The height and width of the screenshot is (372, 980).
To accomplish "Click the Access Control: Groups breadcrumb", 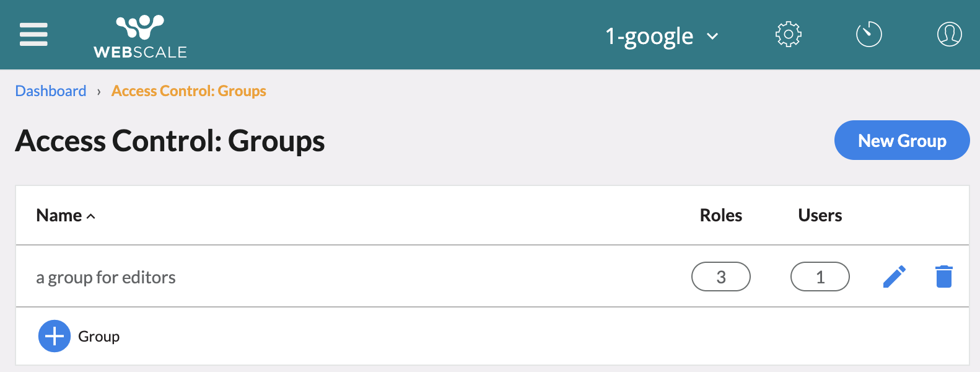I will point(189,91).
